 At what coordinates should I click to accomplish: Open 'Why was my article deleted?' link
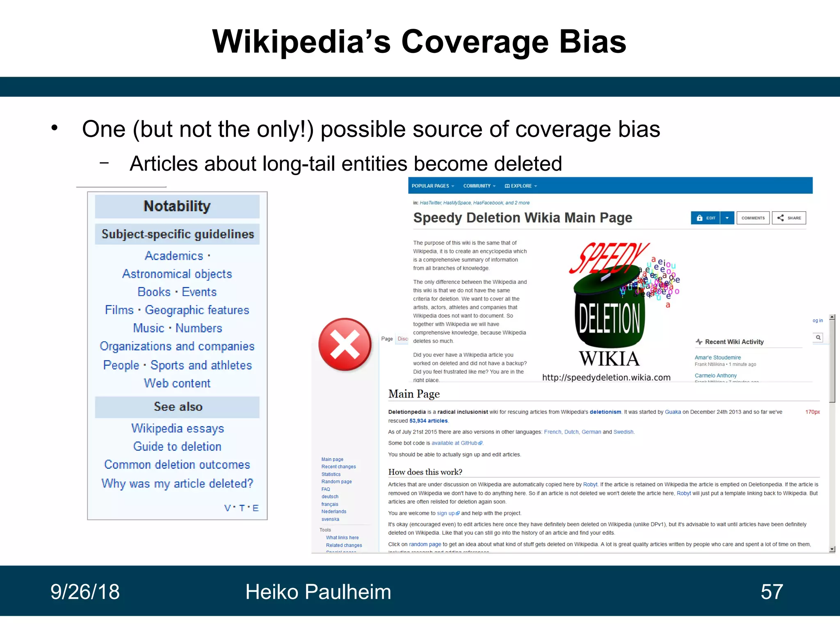(x=177, y=484)
